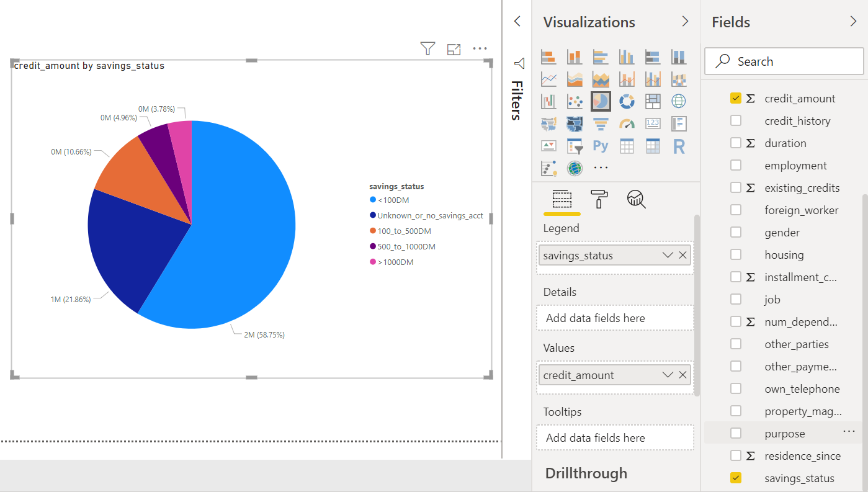
Task: Select the Stacked bar chart visual
Action: 548,57
